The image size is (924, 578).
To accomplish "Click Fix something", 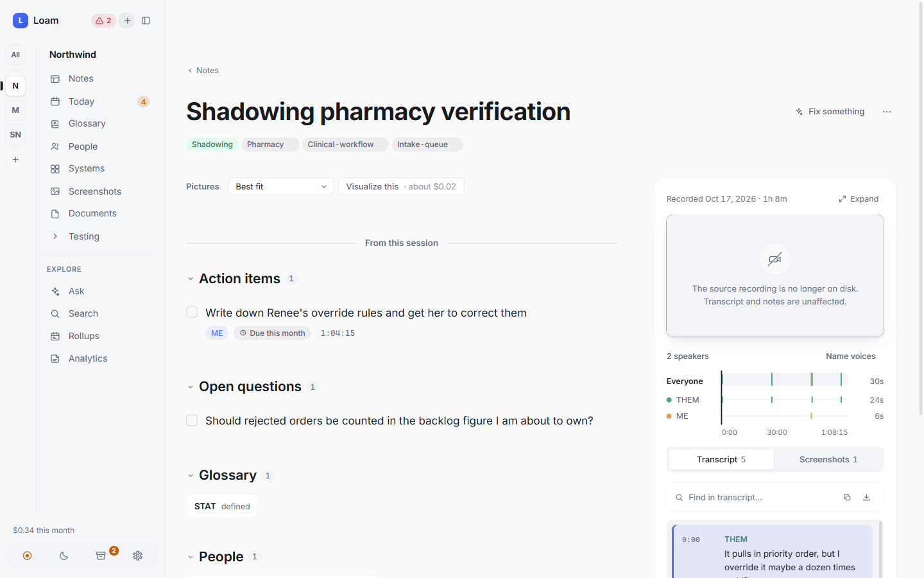I will pos(830,112).
